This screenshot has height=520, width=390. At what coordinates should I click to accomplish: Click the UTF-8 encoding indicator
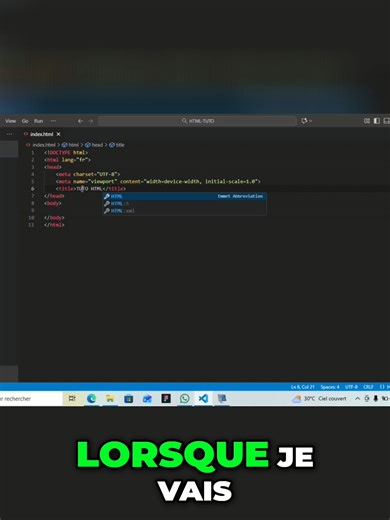(x=351, y=387)
